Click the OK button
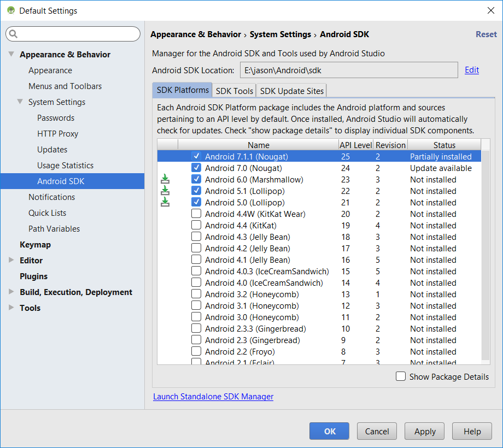503x448 pixels. click(329, 431)
